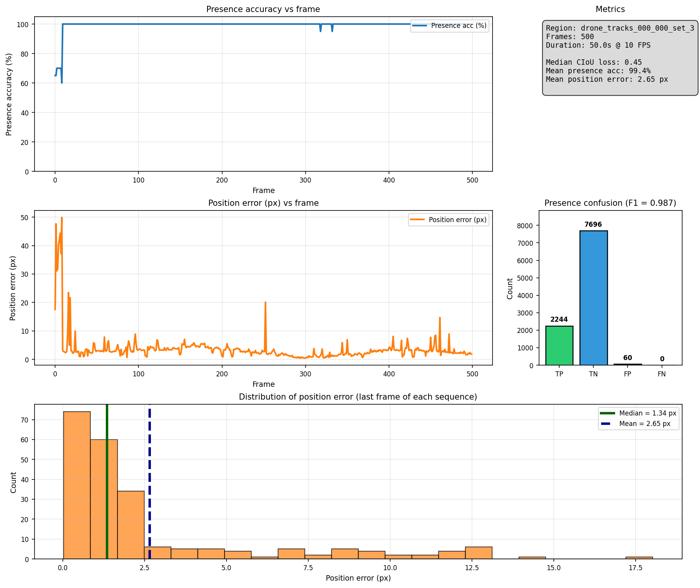Click the FP bar labeled 60

[627, 364]
